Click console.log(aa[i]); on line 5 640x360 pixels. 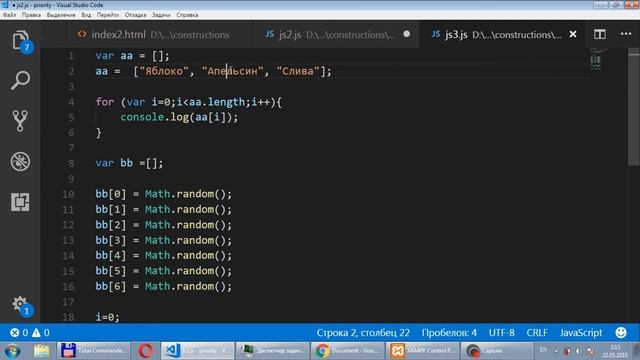(x=179, y=117)
